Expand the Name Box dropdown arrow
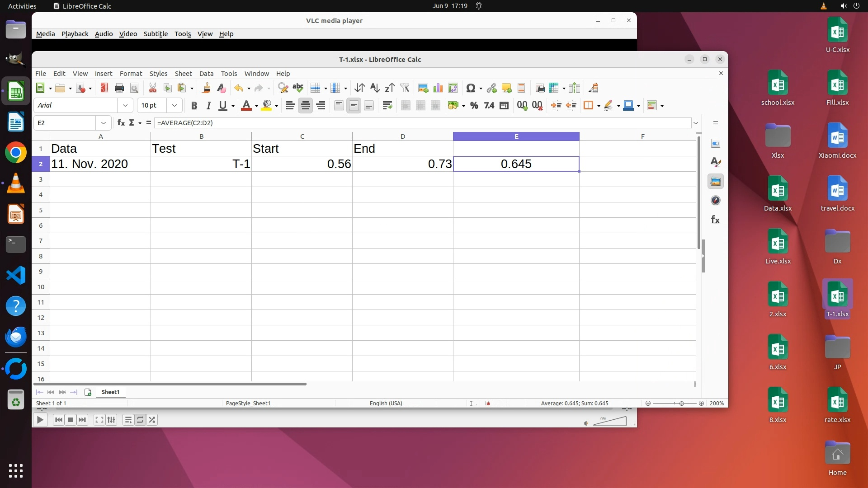Image resolution: width=868 pixels, height=488 pixels. [x=104, y=123]
